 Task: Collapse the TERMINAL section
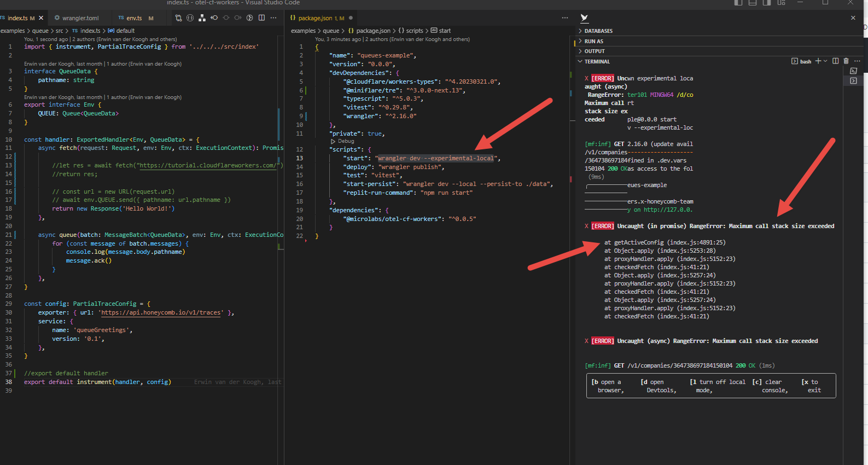597,62
